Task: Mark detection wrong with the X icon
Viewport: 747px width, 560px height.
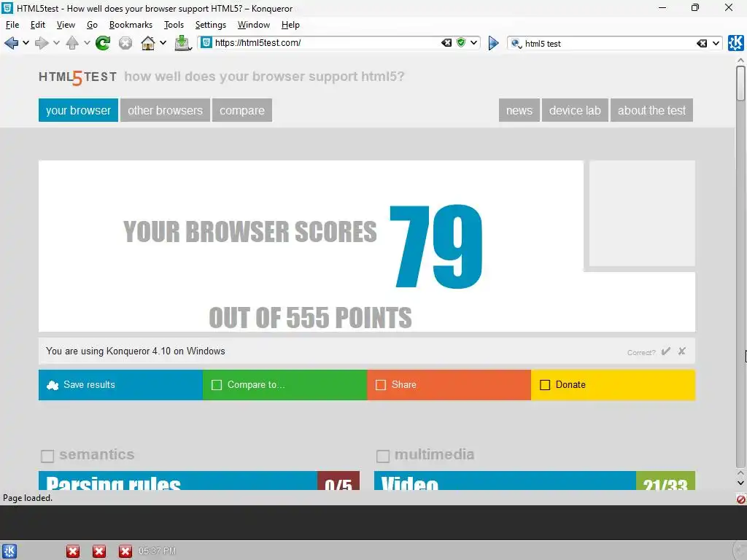Action: [x=682, y=351]
